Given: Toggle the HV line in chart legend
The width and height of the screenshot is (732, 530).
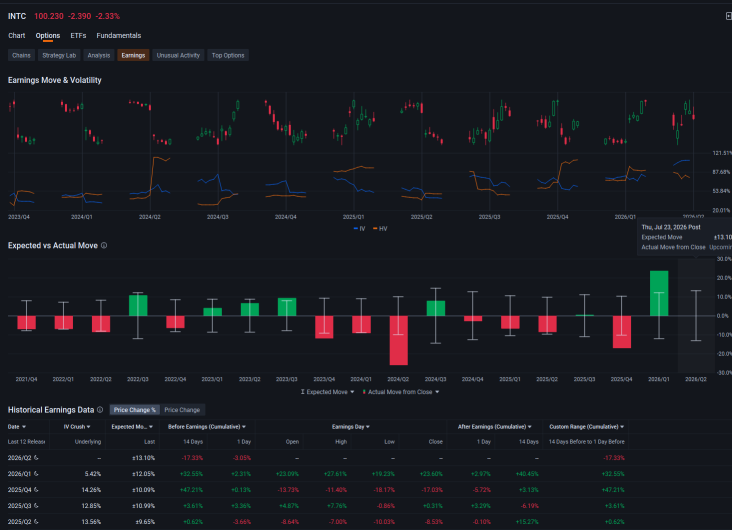Looking at the screenshot, I should pyautogui.click(x=380, y=229).
